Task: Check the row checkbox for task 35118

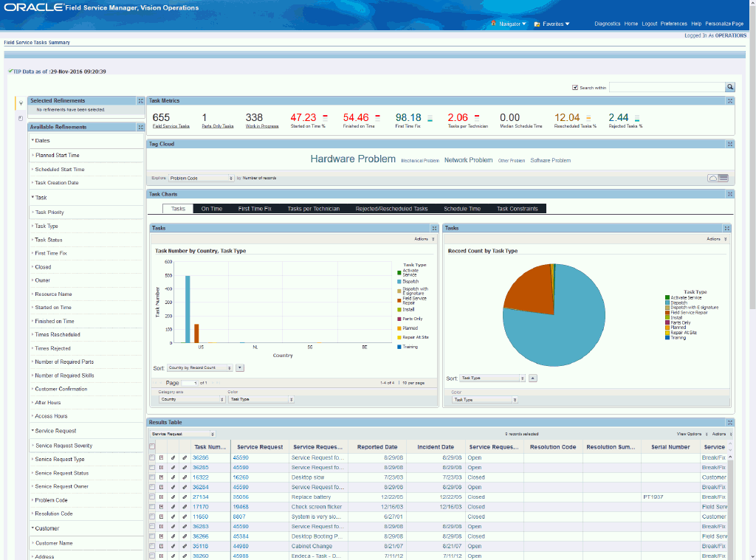Action: [152, 546]
